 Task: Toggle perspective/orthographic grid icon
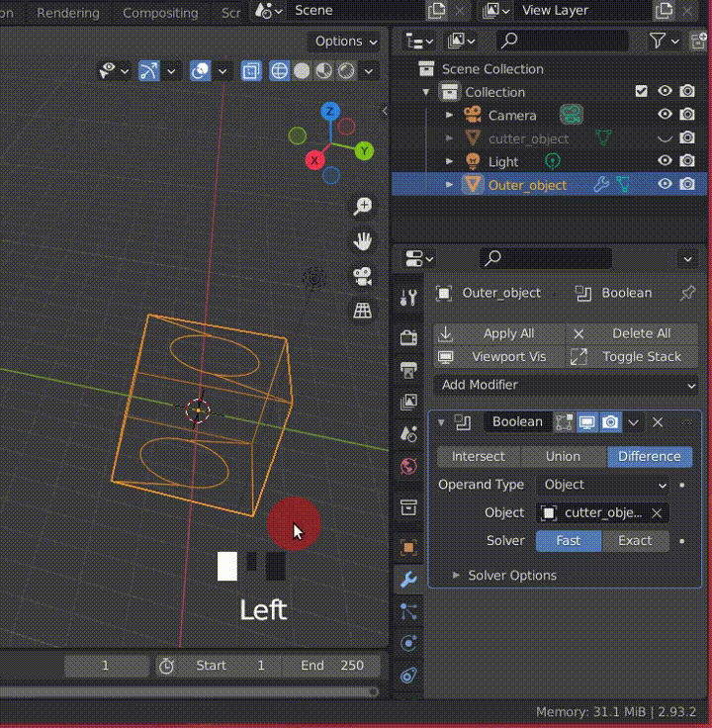[x=363, y=311]
